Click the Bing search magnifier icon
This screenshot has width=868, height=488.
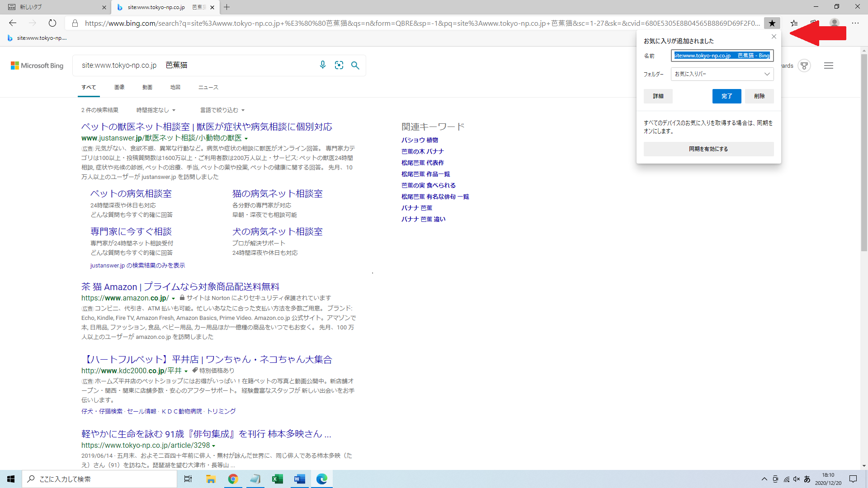point(355,65)
